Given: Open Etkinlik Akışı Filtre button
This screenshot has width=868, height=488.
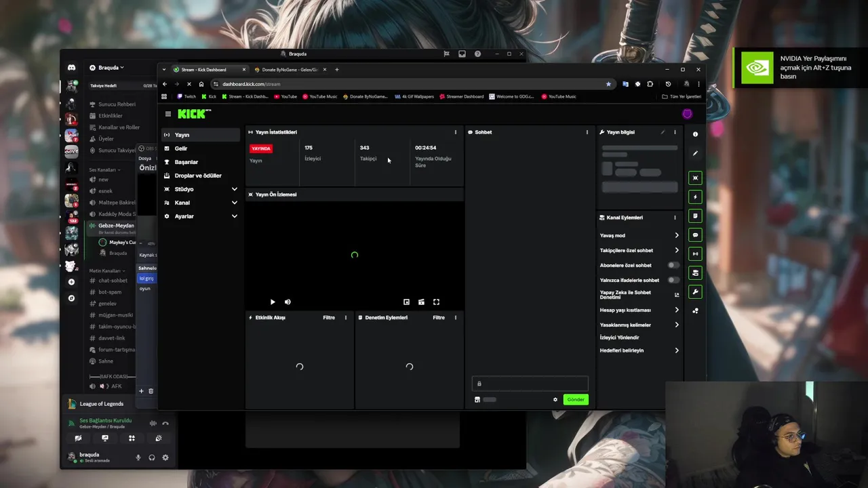Looking at the screenshot, I should point(329,317).
